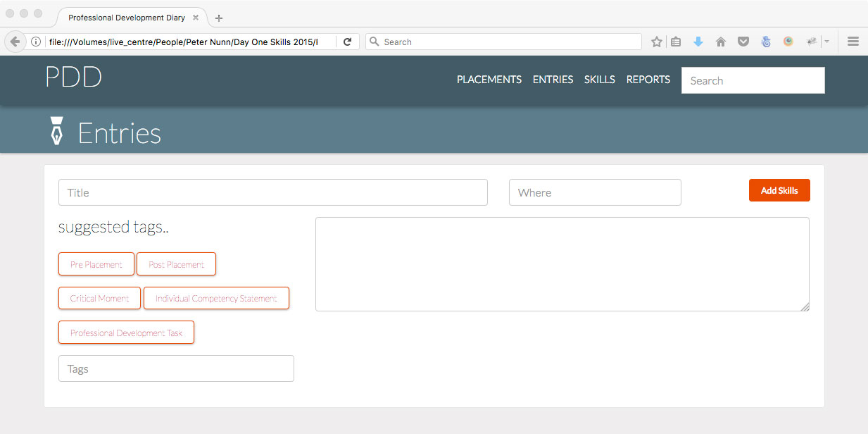Select the Post Placement tag

(176, 264)
